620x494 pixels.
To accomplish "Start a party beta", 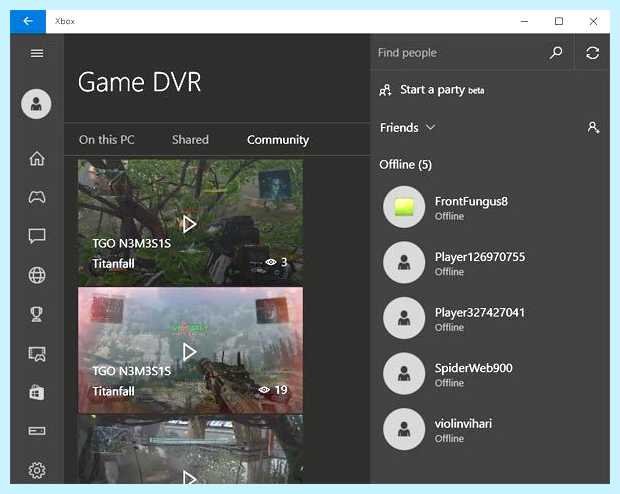I will click(442, 90).
